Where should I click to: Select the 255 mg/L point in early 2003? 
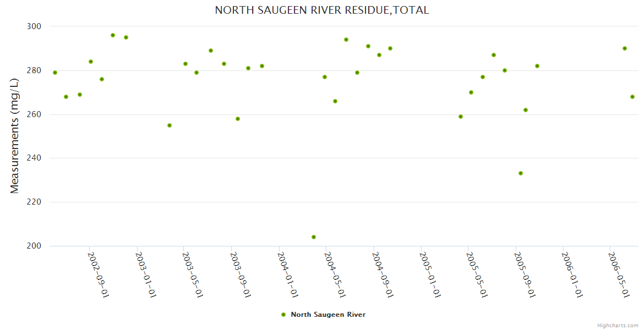tap(170, 125)
